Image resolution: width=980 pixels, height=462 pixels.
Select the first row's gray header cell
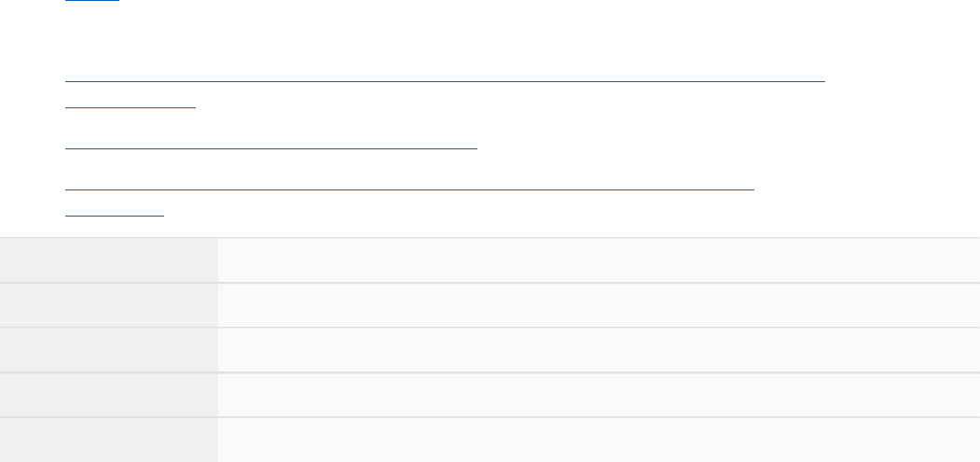click(109, 260)
